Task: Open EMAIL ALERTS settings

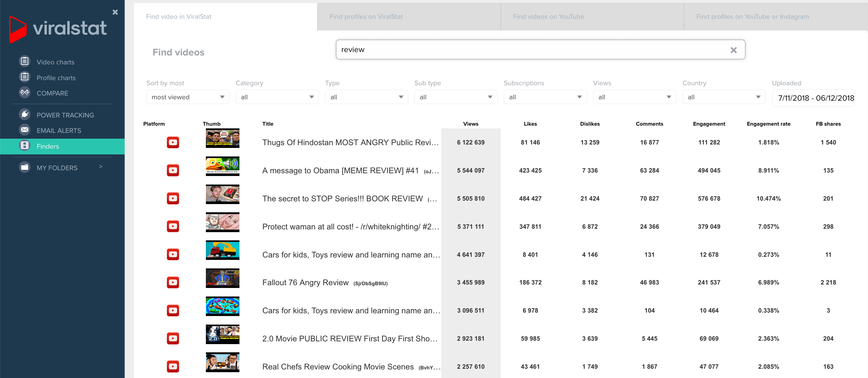Action: click(x=59, y=130)
